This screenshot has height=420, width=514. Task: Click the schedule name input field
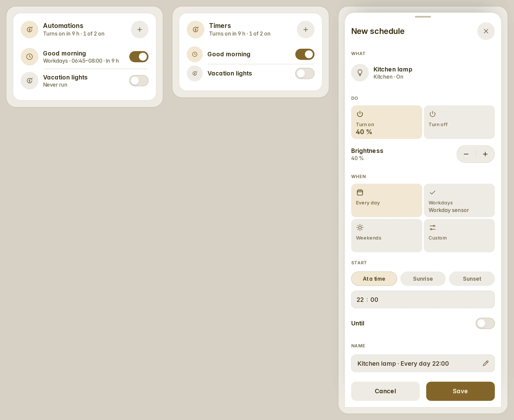coord(423,363)
